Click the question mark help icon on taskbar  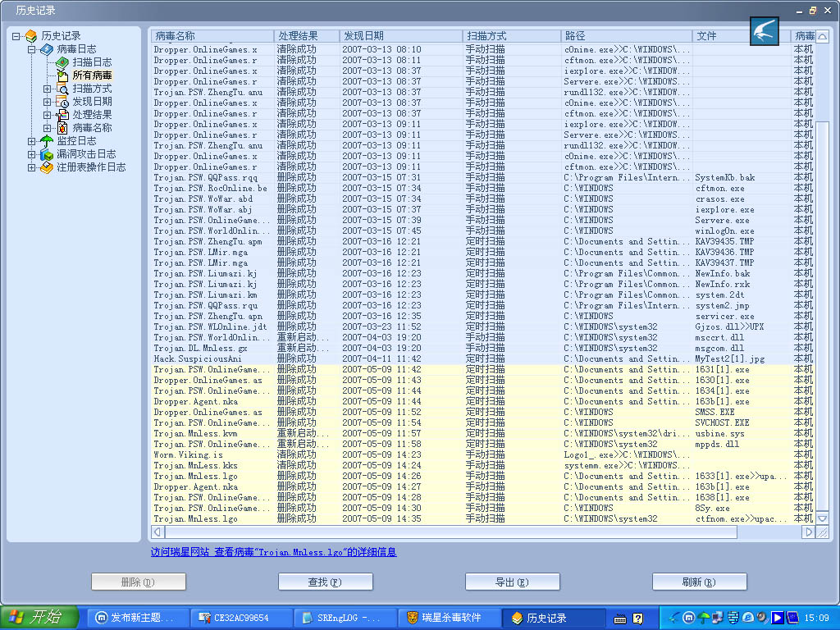[637, 619]
